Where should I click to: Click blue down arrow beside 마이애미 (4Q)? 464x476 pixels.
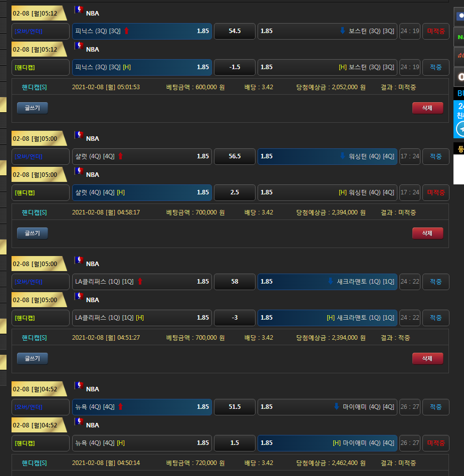click(x=337, y=407)
